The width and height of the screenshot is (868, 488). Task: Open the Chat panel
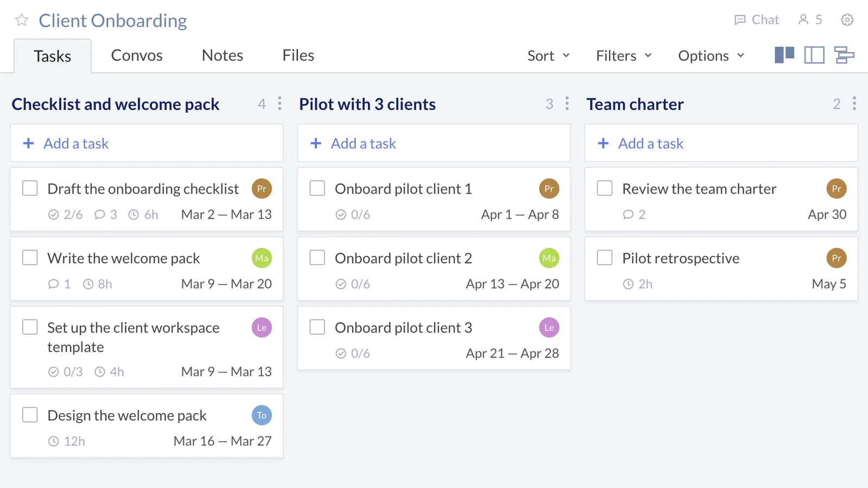pos(756,20)
